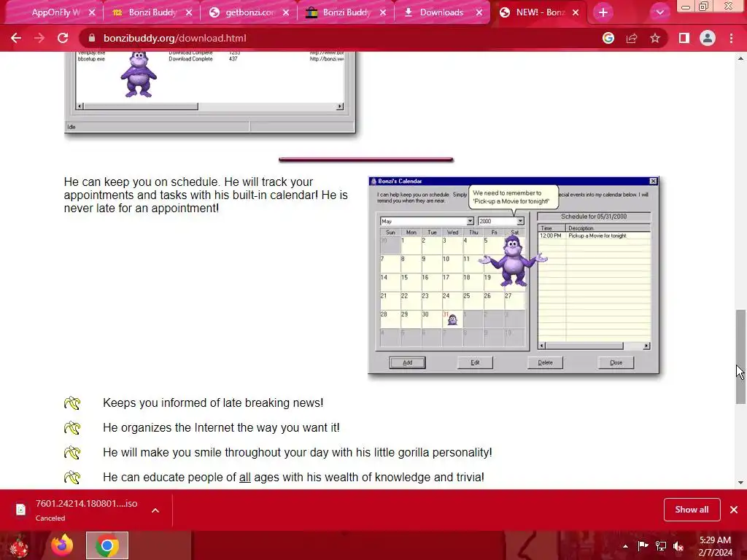Click the page scroll up arrow

click(740, 58)
